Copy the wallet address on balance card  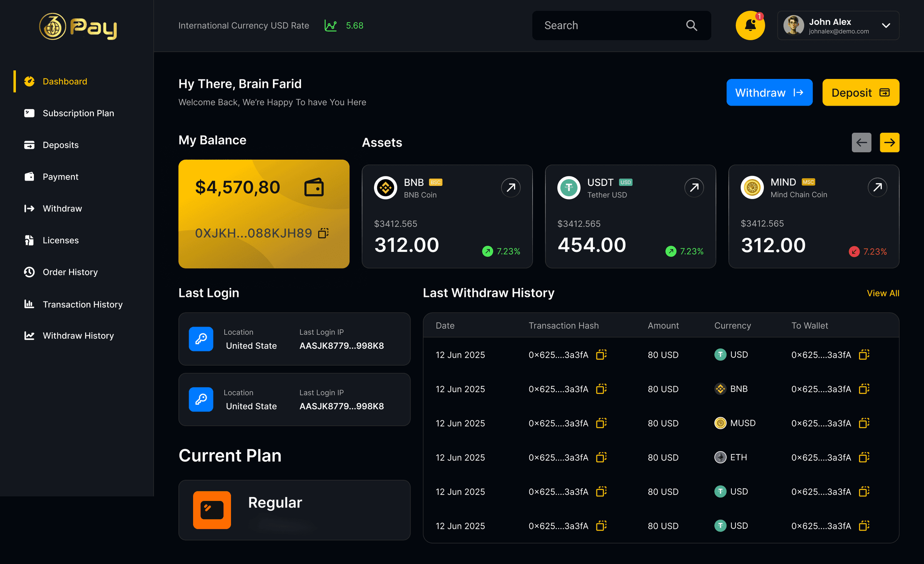pyautogui.click(x=323, y=233)
